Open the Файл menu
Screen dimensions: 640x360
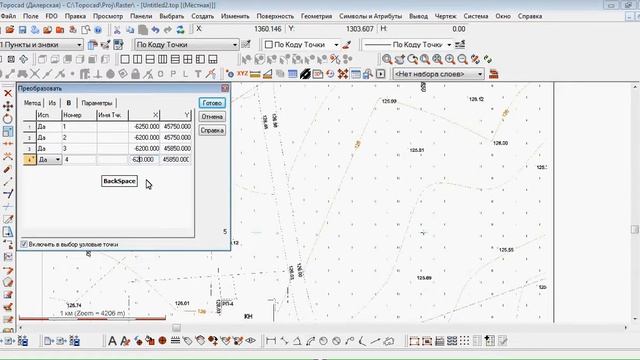coord(8,16)
